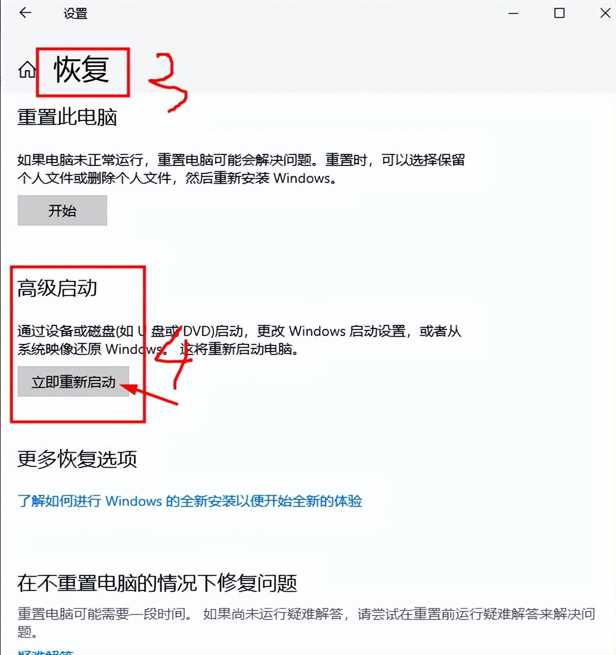
Task: Open the partially visible 疑难解答 link
Action: 45,652
